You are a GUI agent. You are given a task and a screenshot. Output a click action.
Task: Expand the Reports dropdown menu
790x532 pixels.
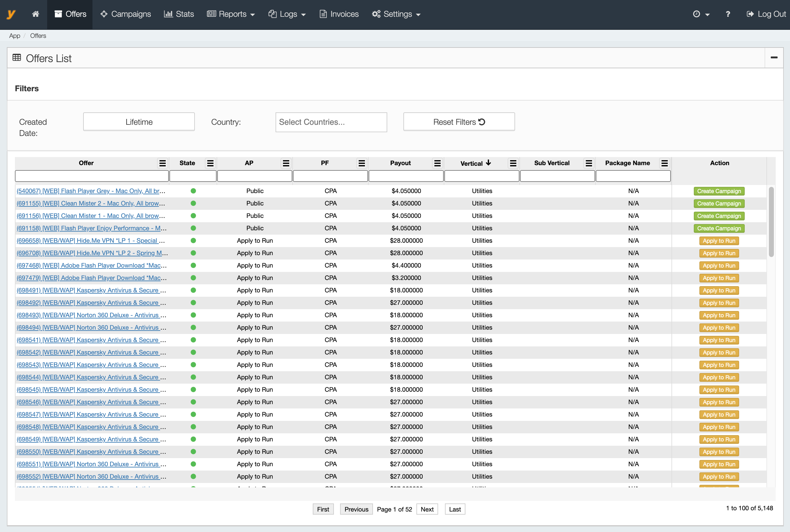231,14
